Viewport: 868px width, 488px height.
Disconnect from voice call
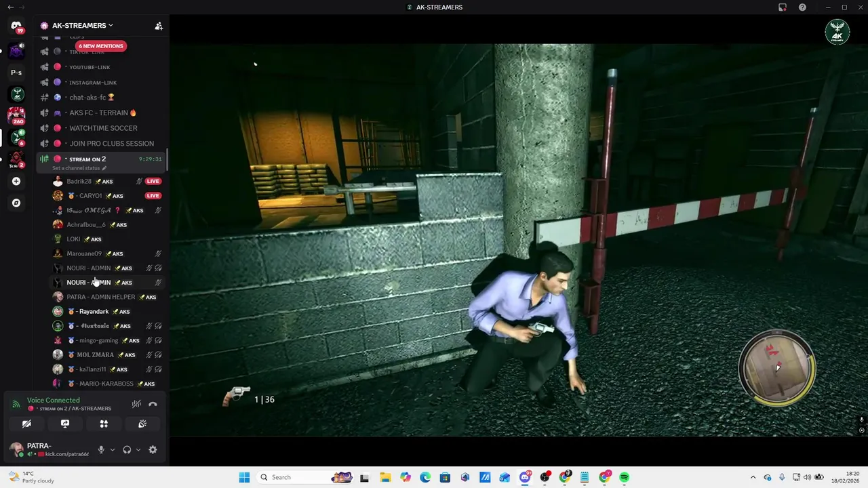153,404
